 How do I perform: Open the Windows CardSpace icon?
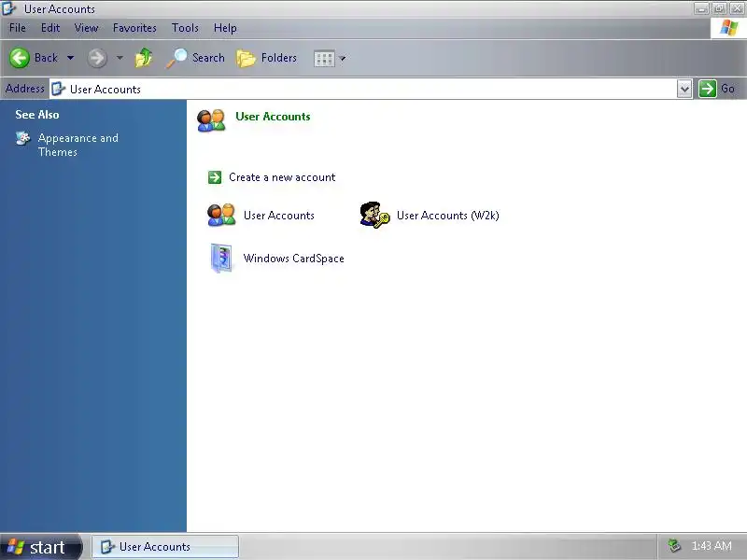[x=221, y=259]
